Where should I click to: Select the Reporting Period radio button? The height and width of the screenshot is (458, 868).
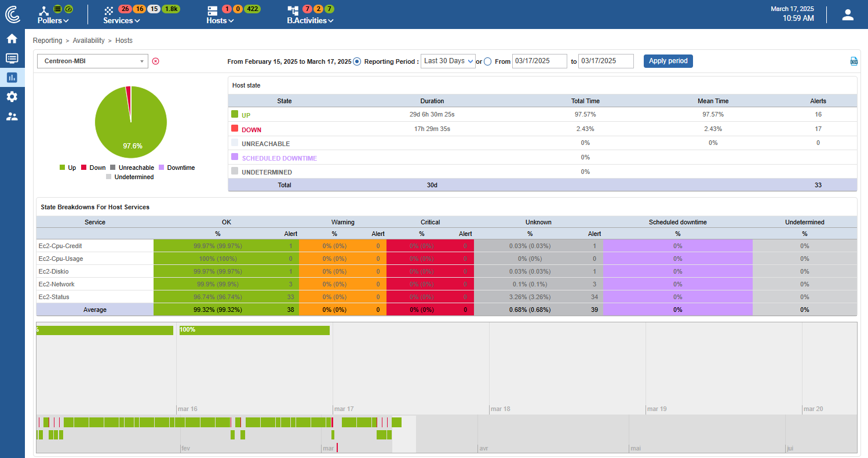pos(357,61)
